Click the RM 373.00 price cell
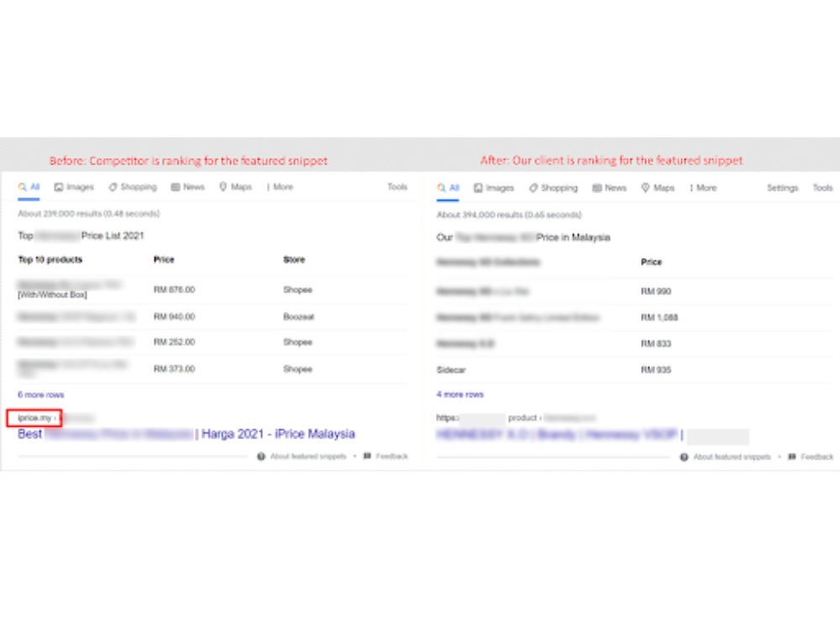Screen dimensions: 840x630 pyautogui.click(x=174, y=369)
